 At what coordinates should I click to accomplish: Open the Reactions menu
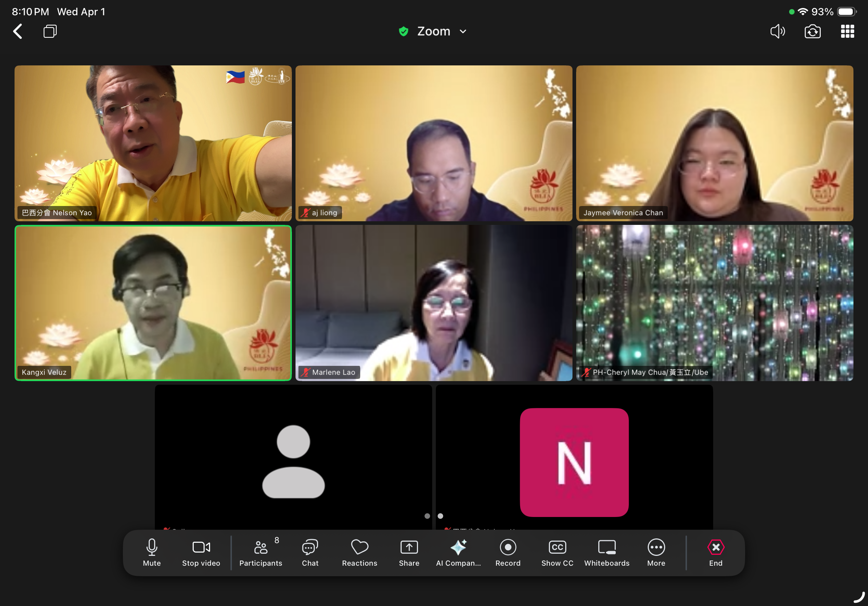click(x=359, y=552)
